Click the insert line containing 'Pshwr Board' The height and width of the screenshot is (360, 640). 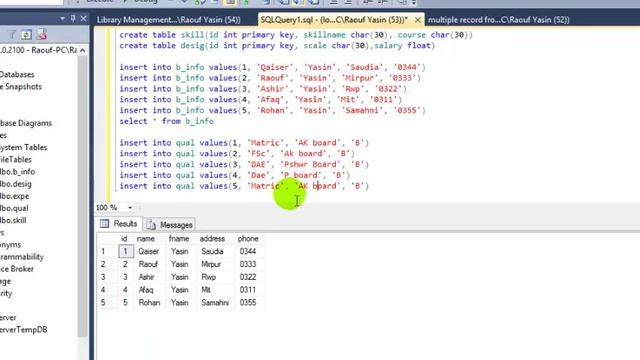click(x=244, y=164)
